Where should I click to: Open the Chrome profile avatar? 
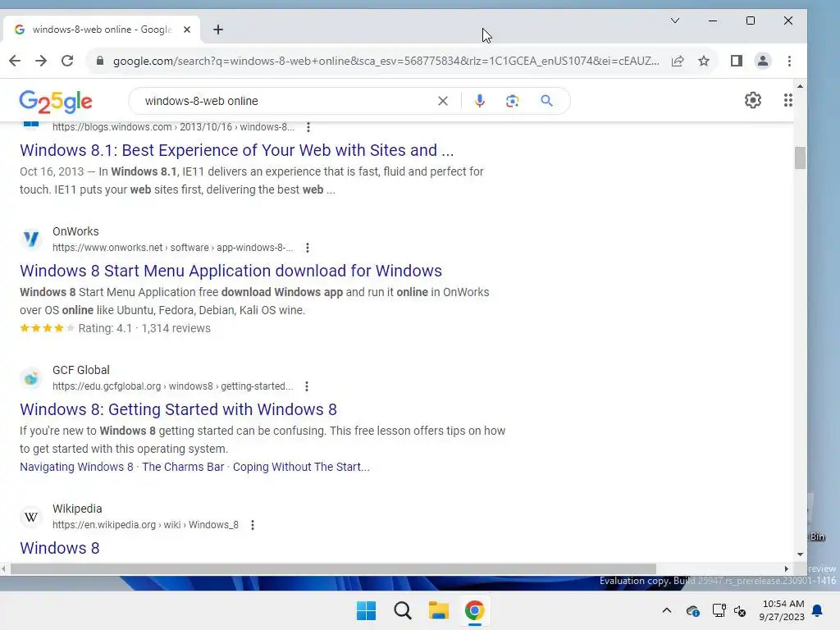762,61
